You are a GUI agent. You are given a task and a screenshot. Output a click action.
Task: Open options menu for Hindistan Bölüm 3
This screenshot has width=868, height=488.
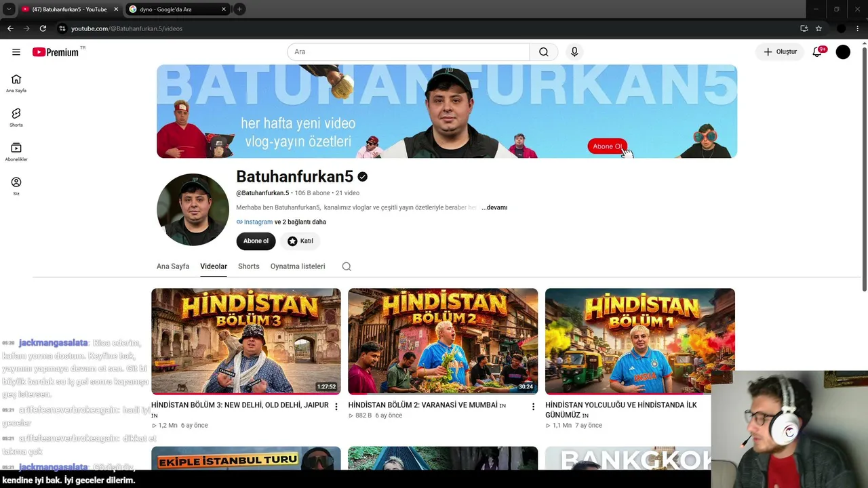click(336, 407)
